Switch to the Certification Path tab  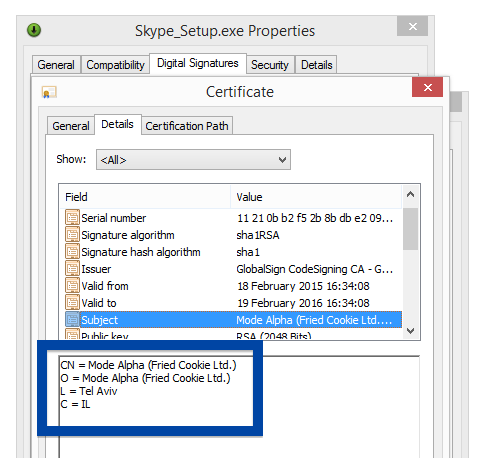[x=187, y=126]
